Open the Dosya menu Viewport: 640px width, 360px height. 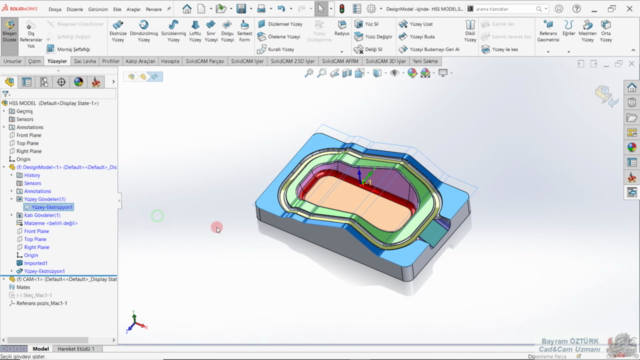[55, 9]
